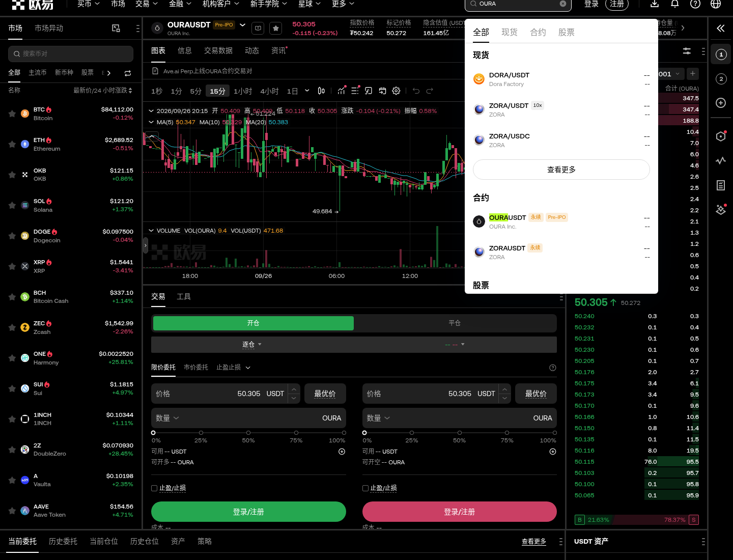
Task: Open the notifications bell icon
Action: [675, 4]
